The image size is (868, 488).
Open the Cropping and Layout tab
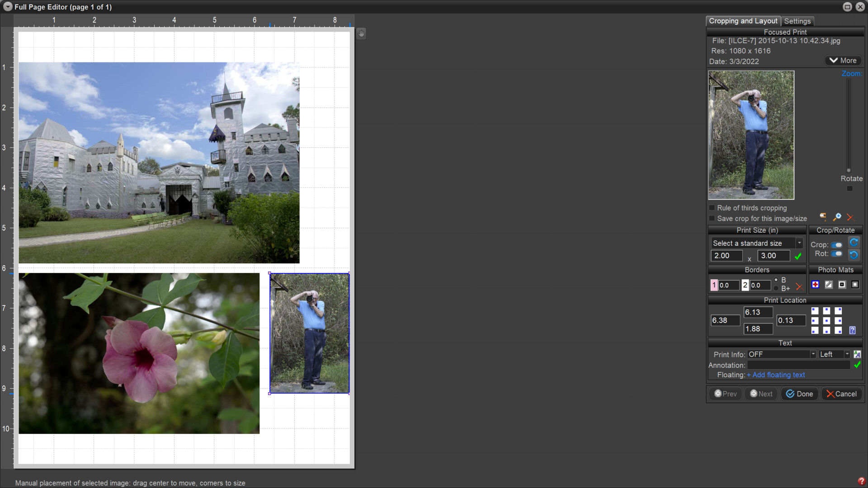743,21
